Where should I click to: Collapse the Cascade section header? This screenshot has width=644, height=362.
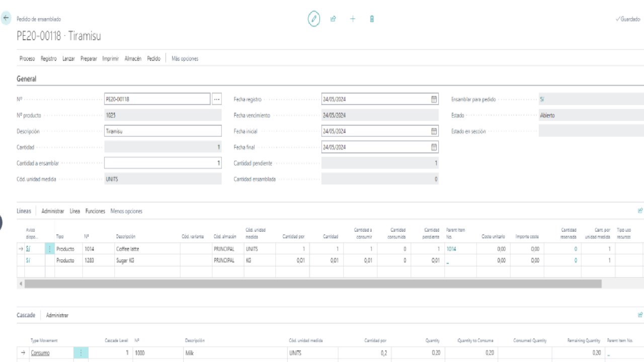26,315
